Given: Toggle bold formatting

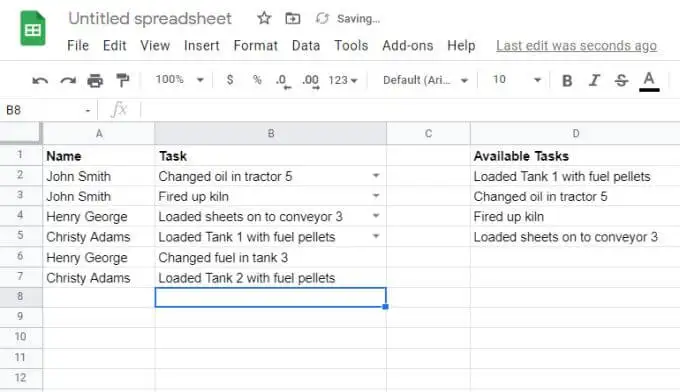Looking at the screenshot, I should (x=567, y=81).
